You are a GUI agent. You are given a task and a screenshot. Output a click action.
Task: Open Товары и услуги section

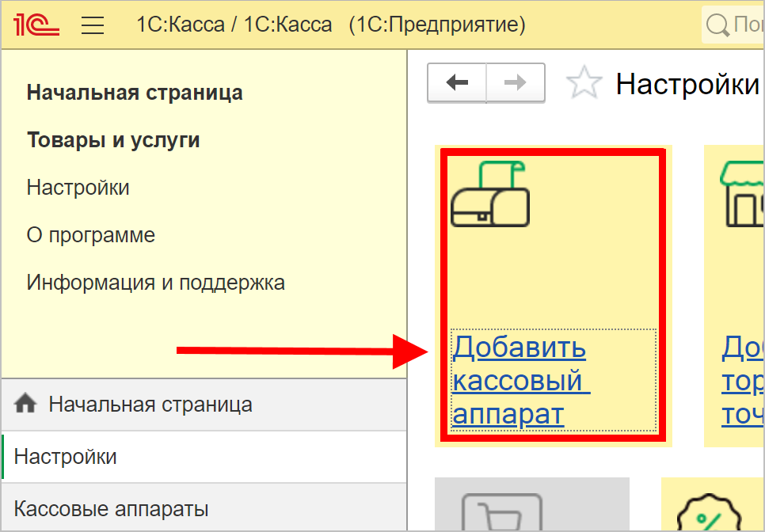pyautogui.click(x=113, y=140)
